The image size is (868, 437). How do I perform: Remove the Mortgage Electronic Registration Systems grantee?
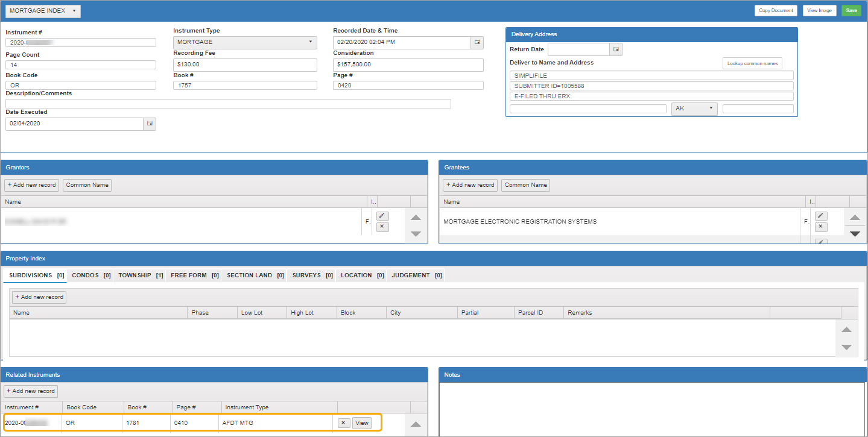coord(820,227)
